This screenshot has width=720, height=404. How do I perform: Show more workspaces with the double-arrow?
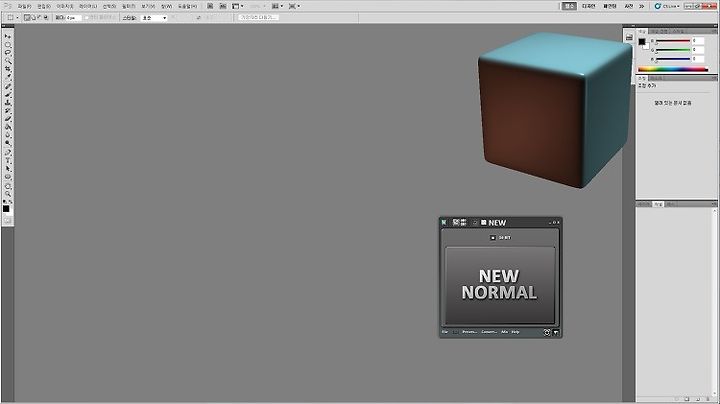641,6
